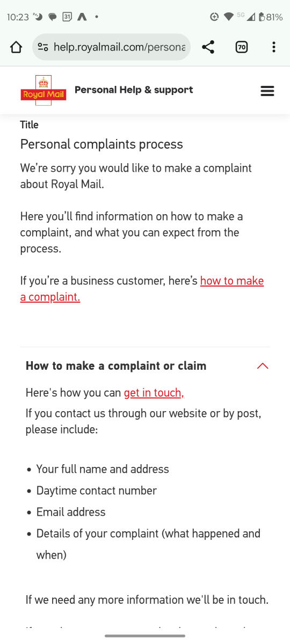Toggle the 'How to make a complaint or claim' heading
The height and width of the screenshot is (644, 290).
click(x=116, y=366)
